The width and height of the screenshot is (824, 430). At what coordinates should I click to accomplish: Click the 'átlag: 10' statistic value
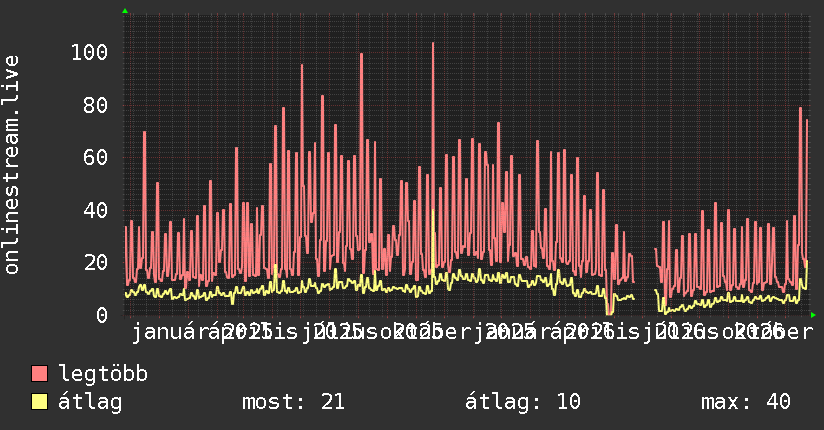523,402
